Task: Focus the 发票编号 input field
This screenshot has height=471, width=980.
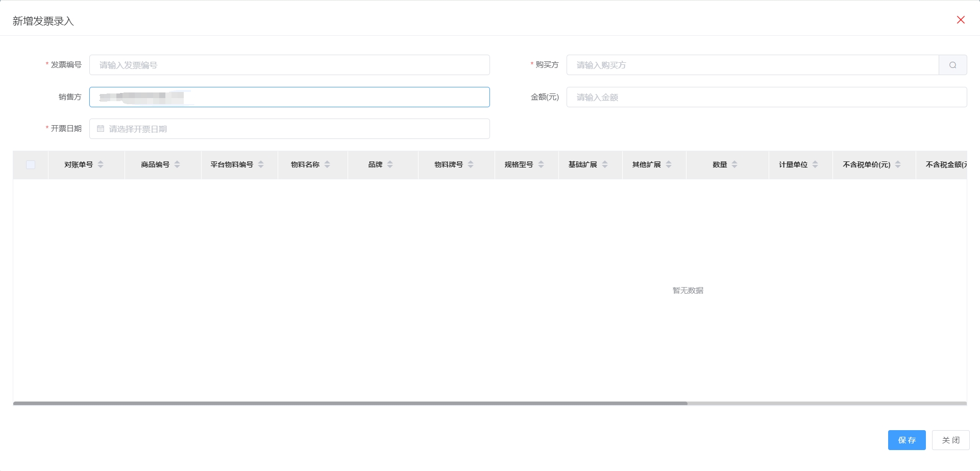Action: point(289,65)
